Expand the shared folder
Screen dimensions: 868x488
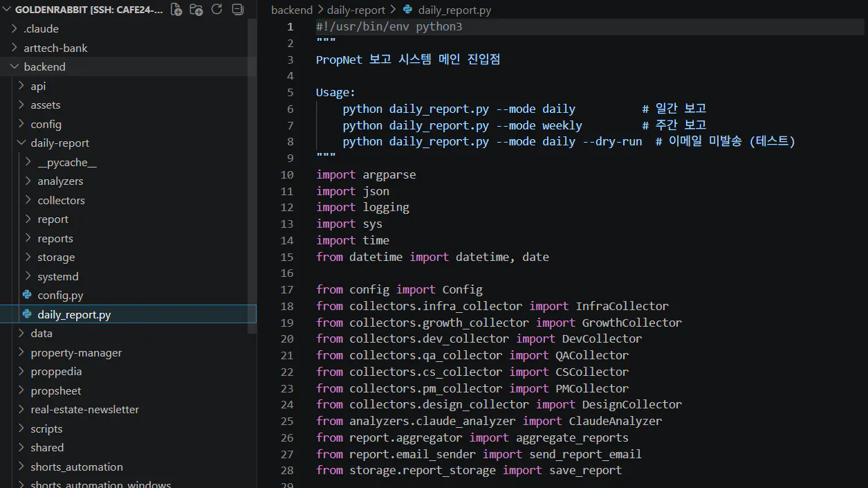(21, 447)
